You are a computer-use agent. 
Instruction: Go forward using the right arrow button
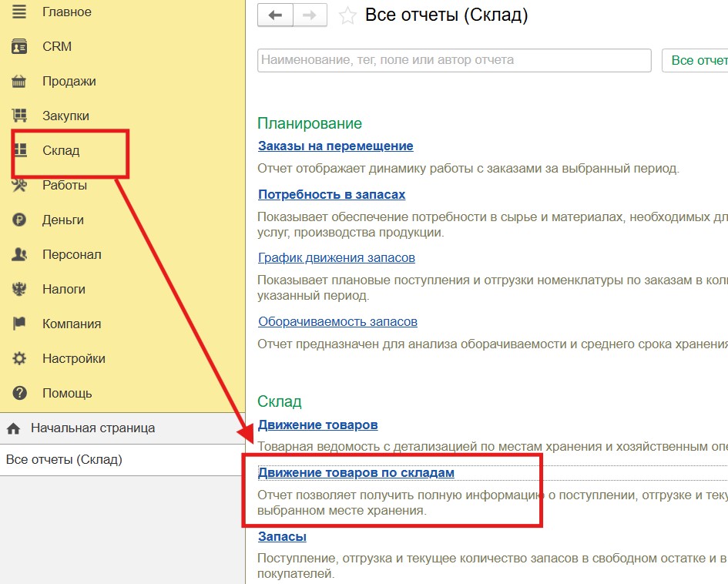tap(310, 15)
